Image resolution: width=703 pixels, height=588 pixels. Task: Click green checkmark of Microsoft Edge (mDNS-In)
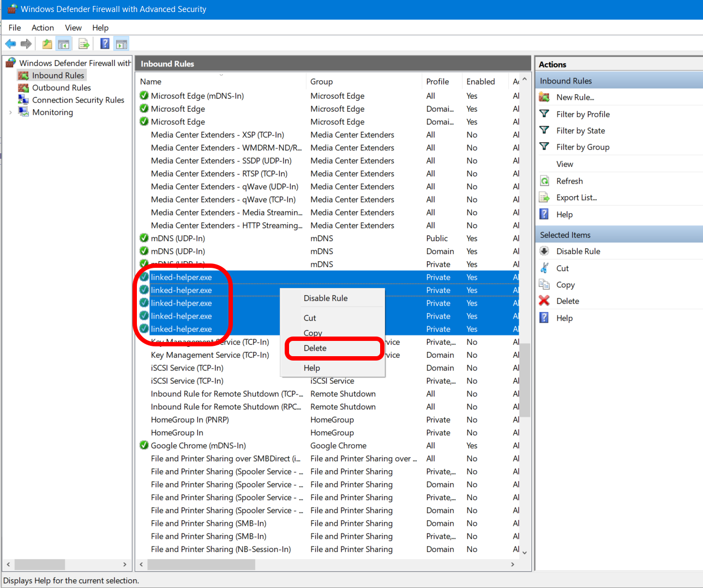coord(144,96)
